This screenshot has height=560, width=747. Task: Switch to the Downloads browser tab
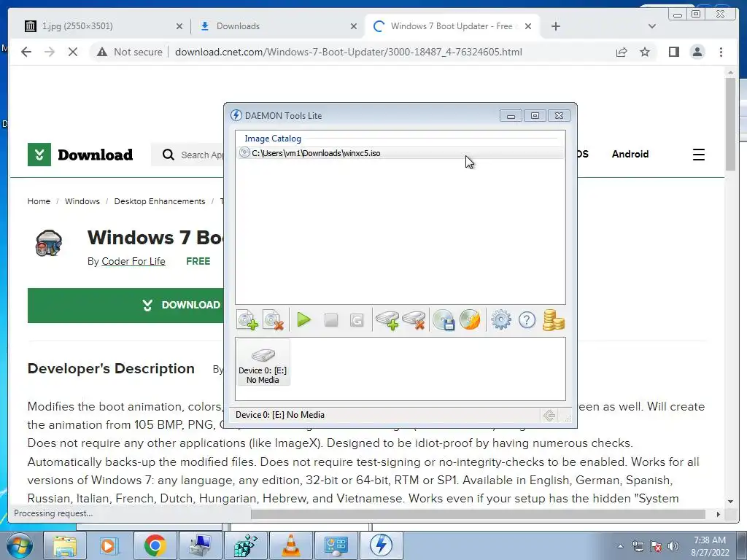click(x=278, y=26)
